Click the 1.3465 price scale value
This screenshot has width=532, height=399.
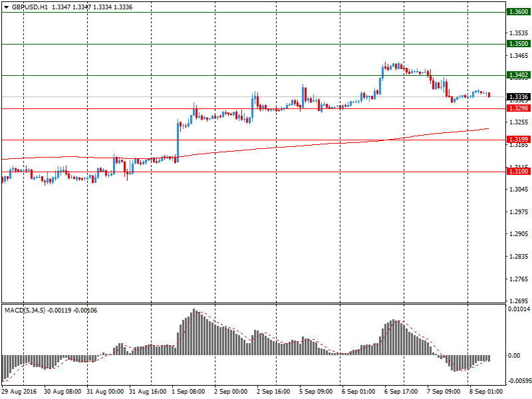tap(519, 56)
